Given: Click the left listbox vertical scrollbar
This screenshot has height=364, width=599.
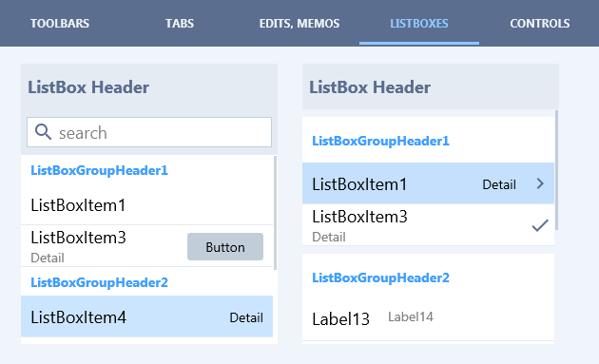Looking at the screenshot, I should 276,213.
